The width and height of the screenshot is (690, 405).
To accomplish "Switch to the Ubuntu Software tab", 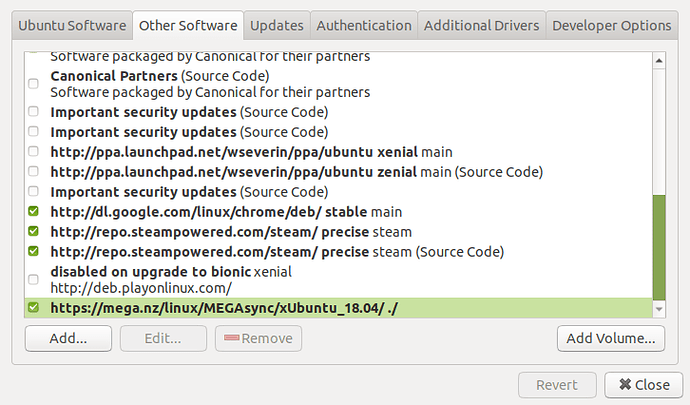I will [x=72, y=26].
